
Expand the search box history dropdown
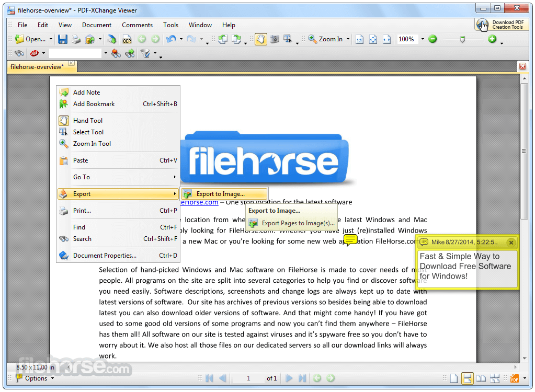(x=106, y=53)
